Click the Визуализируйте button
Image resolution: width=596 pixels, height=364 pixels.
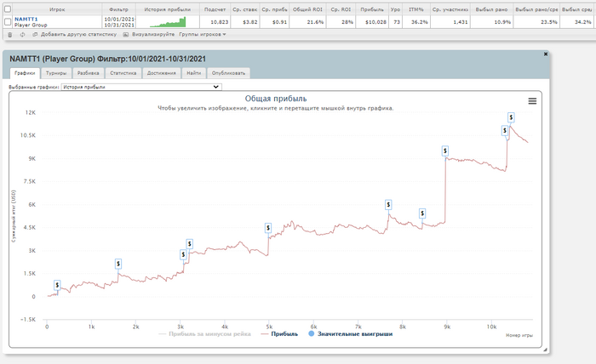click(153, 35)
